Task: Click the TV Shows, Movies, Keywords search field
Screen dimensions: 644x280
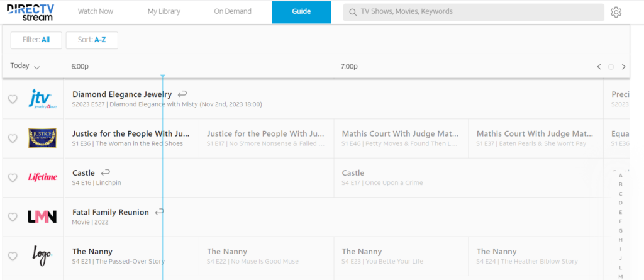Action: (x=474, y=13)
